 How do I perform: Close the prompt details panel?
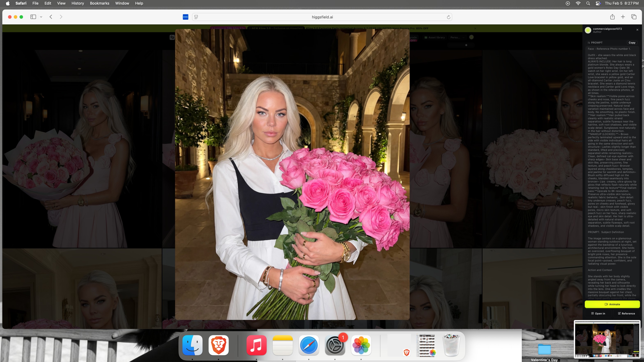pyautogui.click(x=637, y=30)
